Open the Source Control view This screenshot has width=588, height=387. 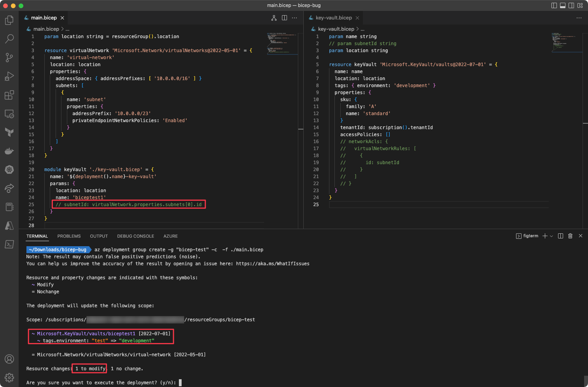click(x=9, y=58)
